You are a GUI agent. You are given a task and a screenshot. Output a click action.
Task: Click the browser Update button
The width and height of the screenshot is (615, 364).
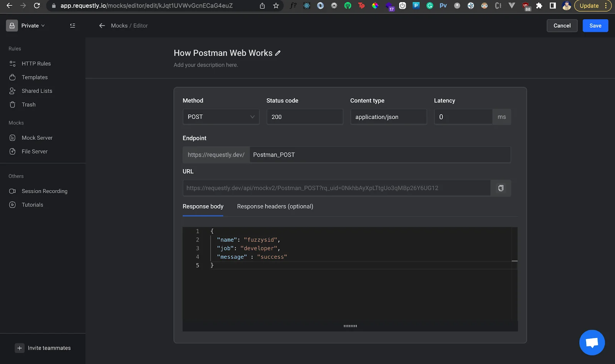click(x=593, y=6)
